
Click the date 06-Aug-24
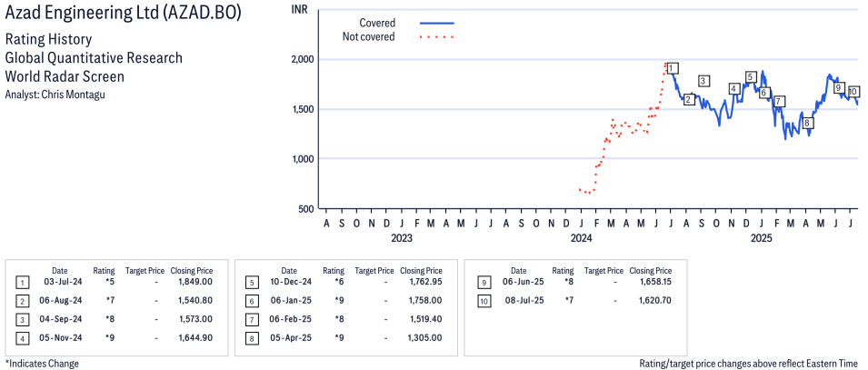coord(60,301)
